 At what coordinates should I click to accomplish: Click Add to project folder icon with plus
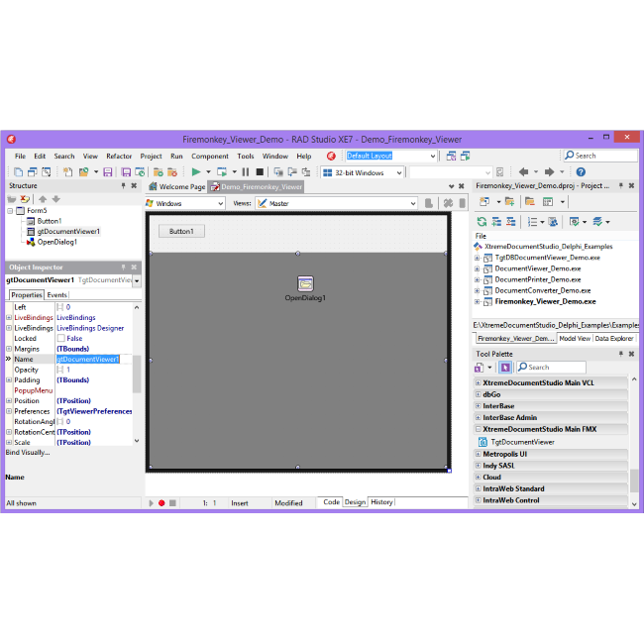tap(509, 202)
